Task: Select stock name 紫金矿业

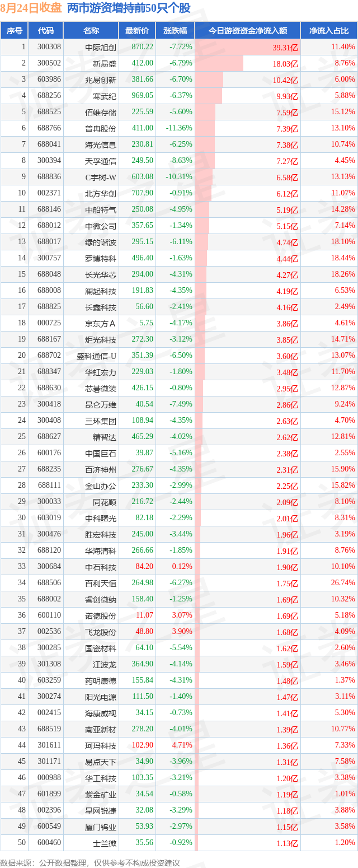Action: tap(101, 794)
